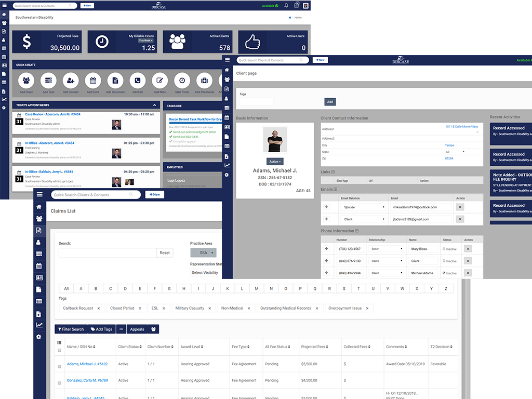Click calendar icon in Claims List sidebar
This screenshot has height=399, width=532.
pos(39,265)
